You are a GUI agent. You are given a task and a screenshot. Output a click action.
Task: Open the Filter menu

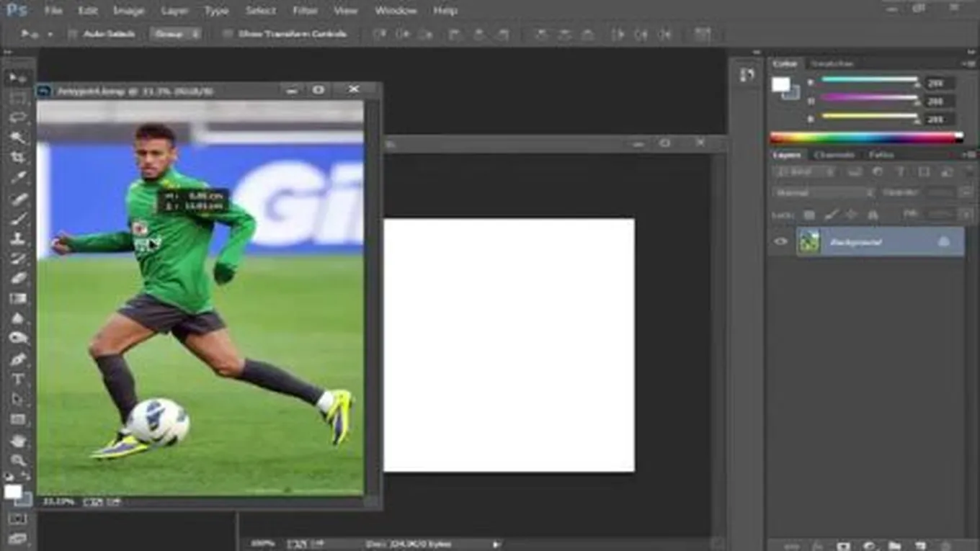(x=305, y=11)
